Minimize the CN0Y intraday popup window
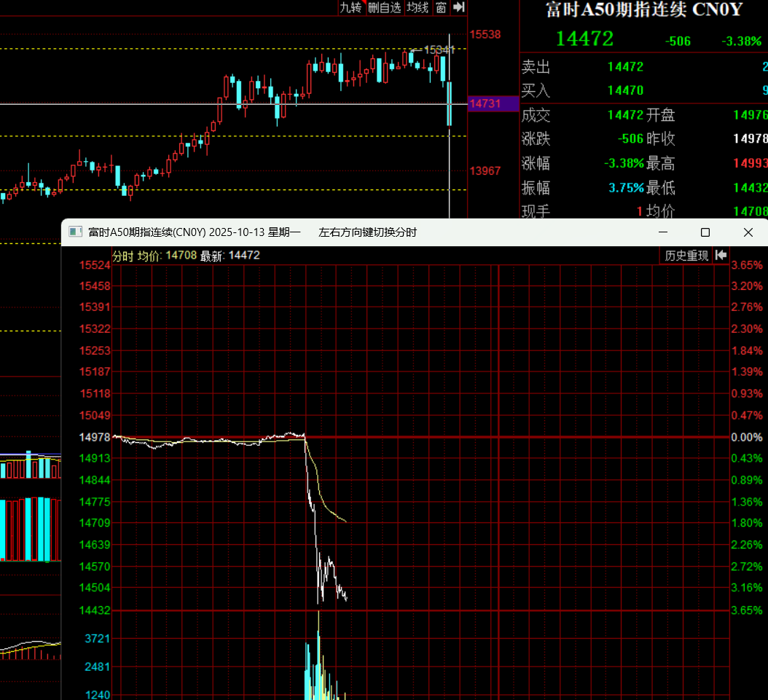The image size is (768, 700). coord(663,232)
